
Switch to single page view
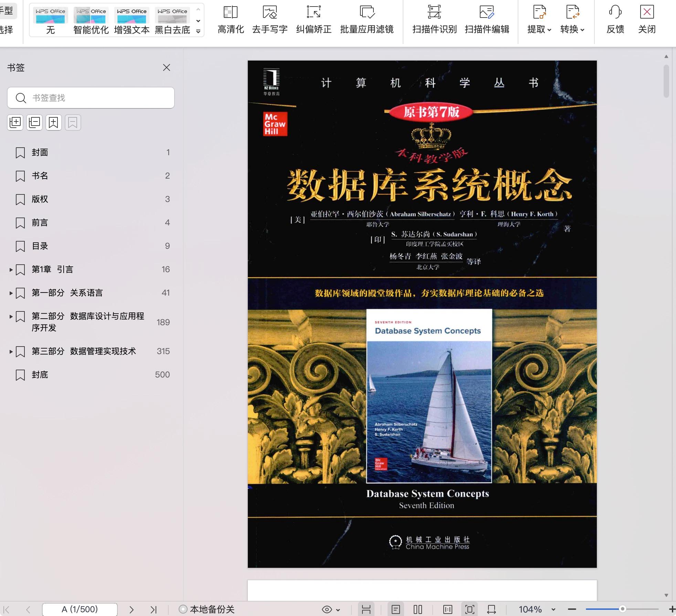(396, 609)
